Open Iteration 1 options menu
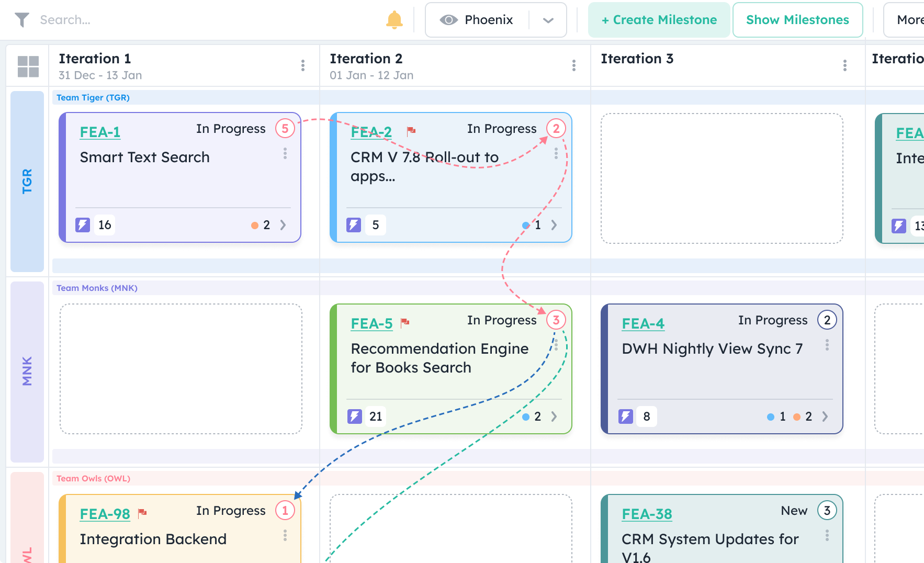This screenshot has height=563, width=924. click(x=303, y=65)
